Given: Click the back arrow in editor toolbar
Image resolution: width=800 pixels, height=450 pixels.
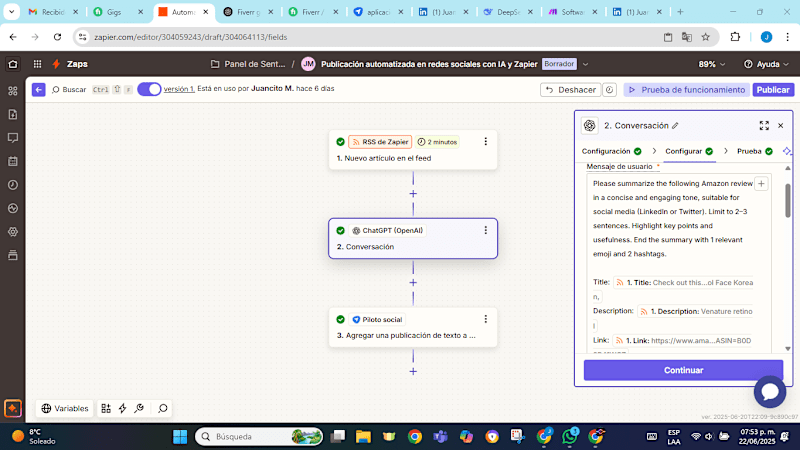Looking at the screenshot, I should click(x=39, y=89).
